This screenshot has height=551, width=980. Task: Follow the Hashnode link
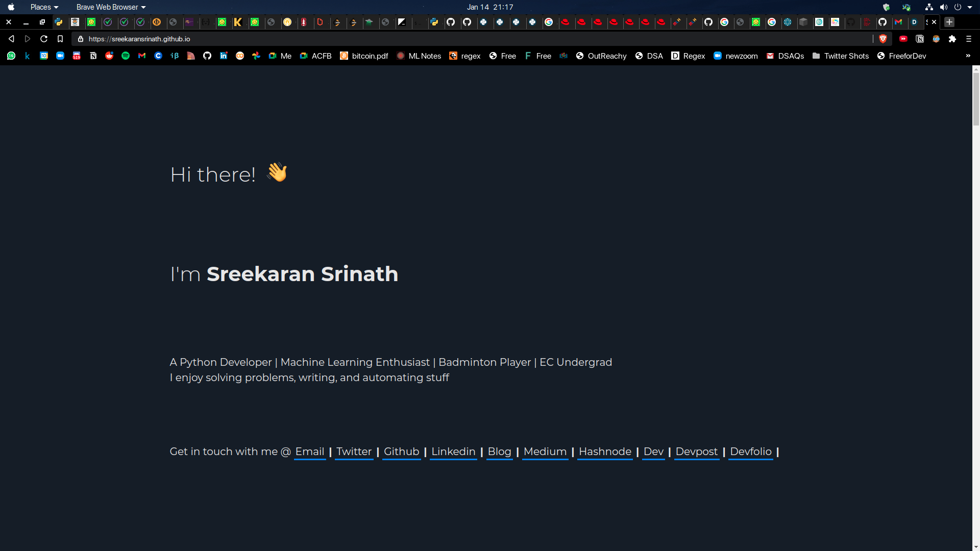605,452
